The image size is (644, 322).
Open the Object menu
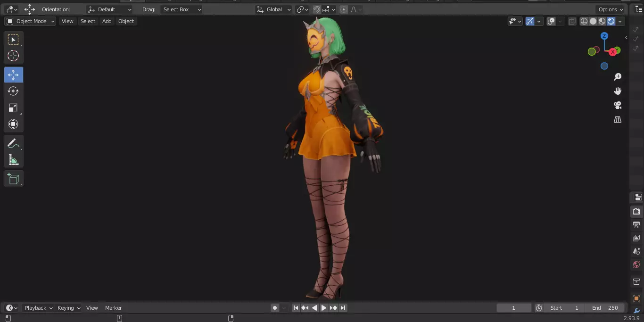tap(126, 21)
